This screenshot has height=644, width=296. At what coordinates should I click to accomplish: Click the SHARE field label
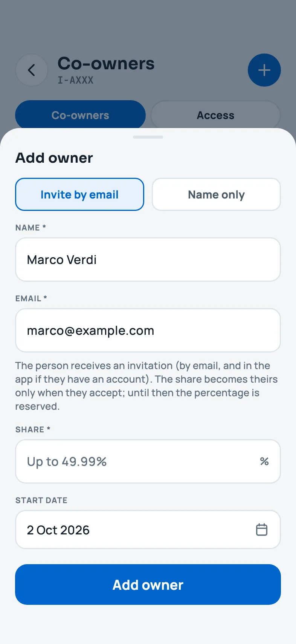pyautogui.click(x=33, y=429)
